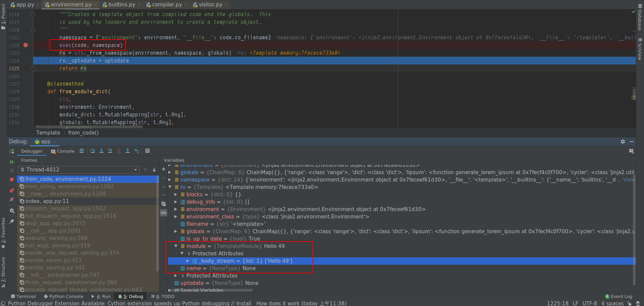Show watches in variables tab
This screenshot has width=644, height=306.
[164, 213]
